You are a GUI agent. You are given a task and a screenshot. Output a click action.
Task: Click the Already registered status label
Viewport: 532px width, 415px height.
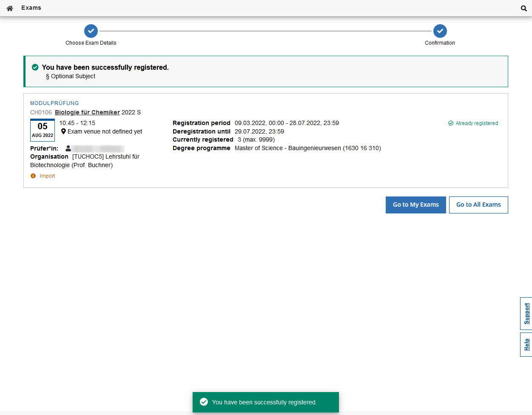click(x=476, y=123)
